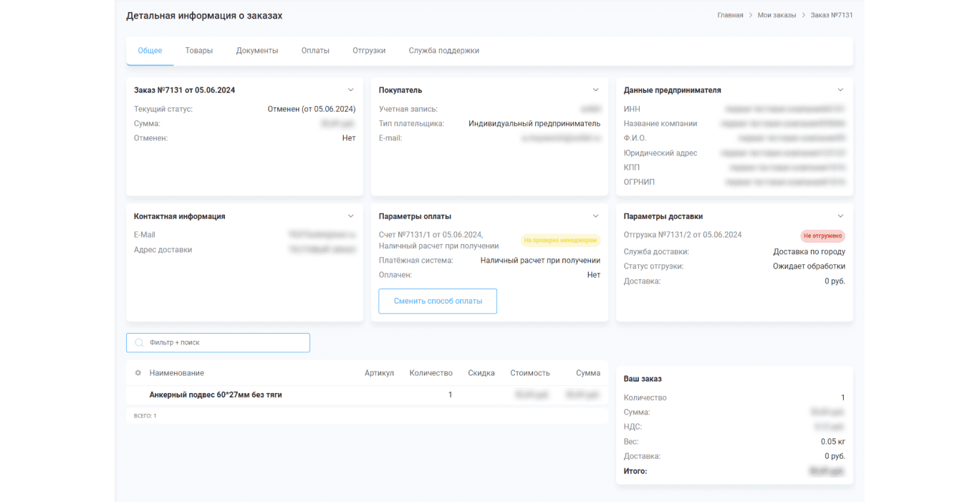The image size is (980, 502).
Task: Click the Детальная информация о заказах heading
Action: click(204, 16)
